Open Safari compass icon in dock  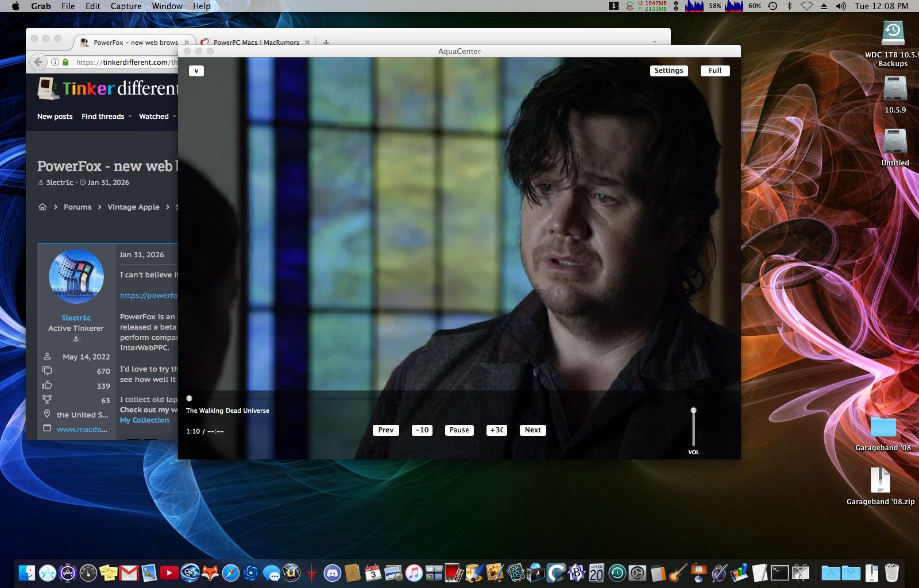point(230,572)
